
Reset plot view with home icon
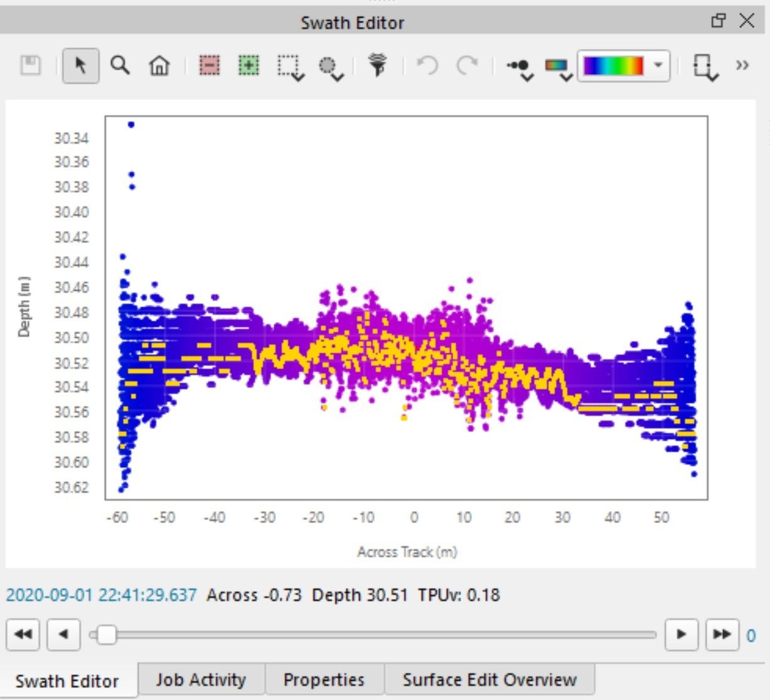(159, 66)
